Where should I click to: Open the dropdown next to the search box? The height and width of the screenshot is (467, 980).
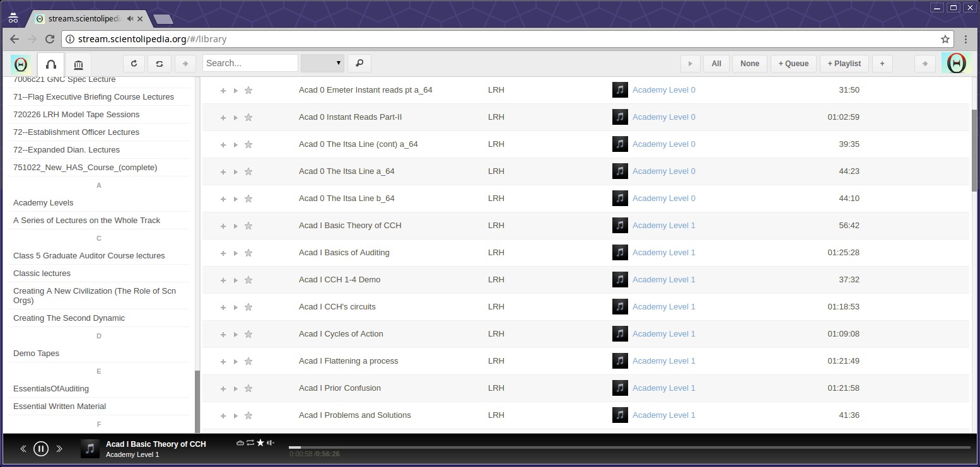coord(322,63)
